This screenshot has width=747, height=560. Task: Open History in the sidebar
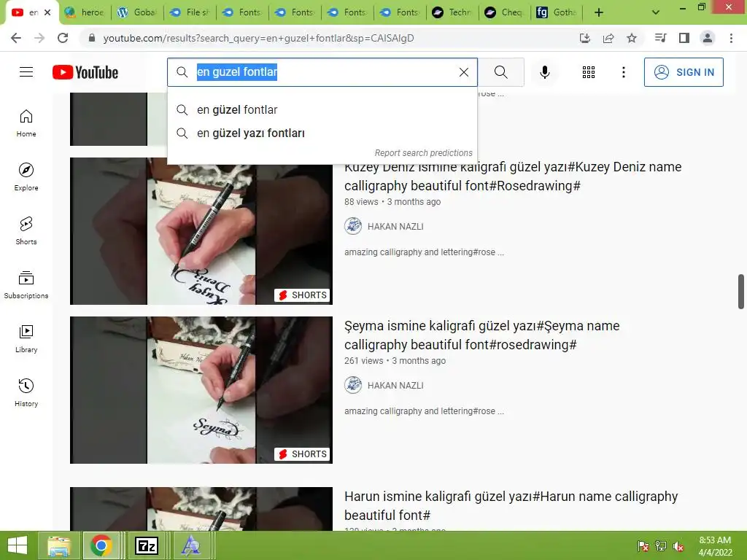pos(26,392)
